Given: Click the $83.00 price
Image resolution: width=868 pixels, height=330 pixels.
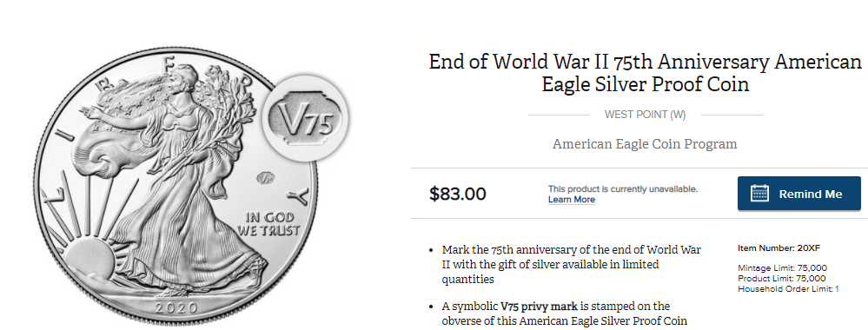Looking at the screenshot, I should click(458, 194).
